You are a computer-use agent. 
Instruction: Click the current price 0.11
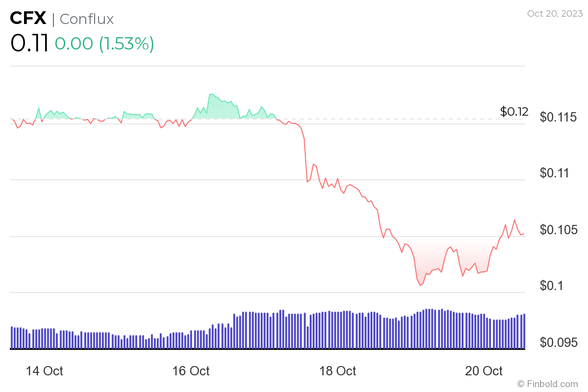[29, 44]
